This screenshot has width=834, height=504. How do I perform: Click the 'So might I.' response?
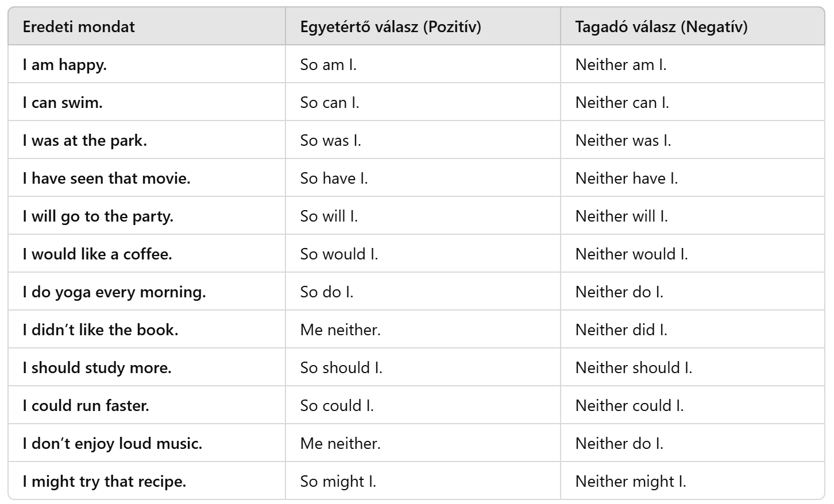tap(338, 482)
